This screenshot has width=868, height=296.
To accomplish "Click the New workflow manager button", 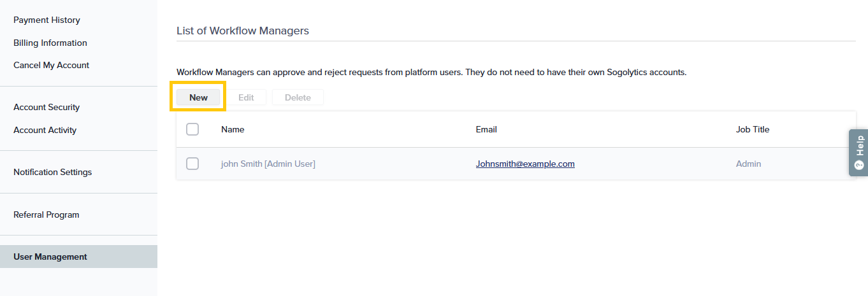I will 198,97.
